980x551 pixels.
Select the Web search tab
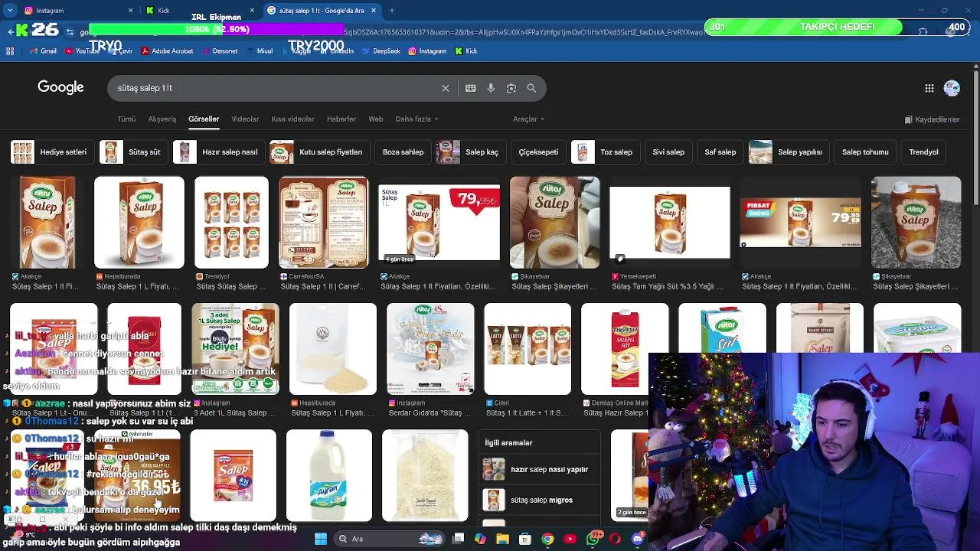point(375,119)
